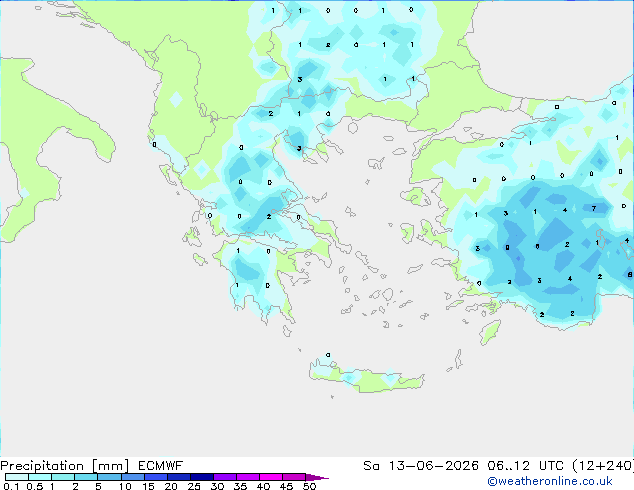
Task: Click the 0.1–0.5 mm palest legend swatch
Action: coord(17,477)
